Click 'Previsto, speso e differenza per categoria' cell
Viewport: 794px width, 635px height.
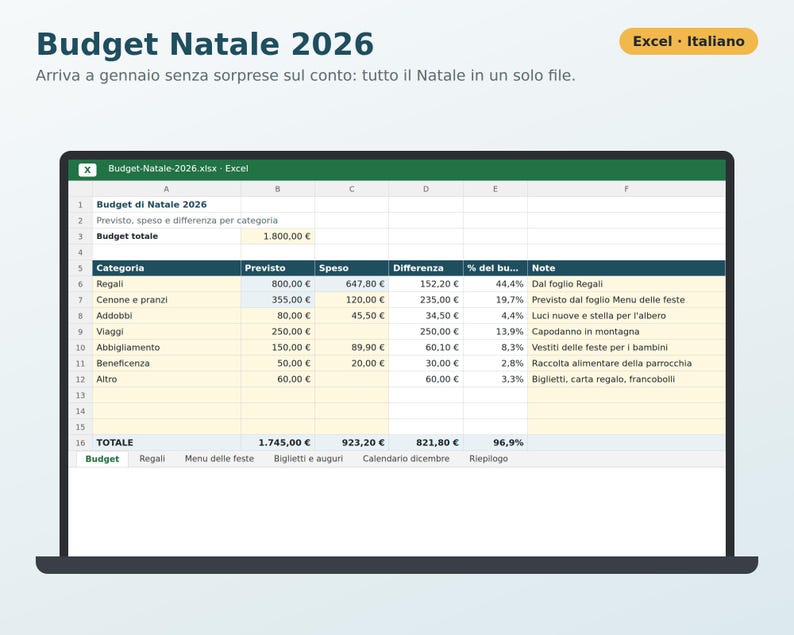click(x=166, y=220)
